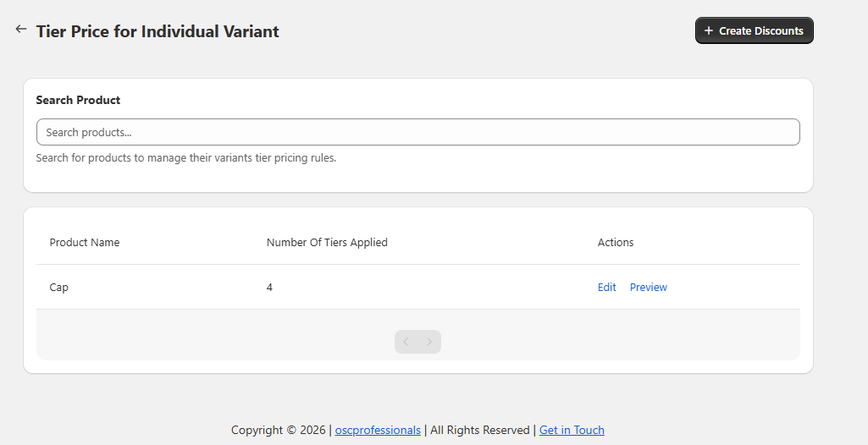Click the Get in Touch link
This screenshot has height=445, width=868.
click(x=572, y=430)
